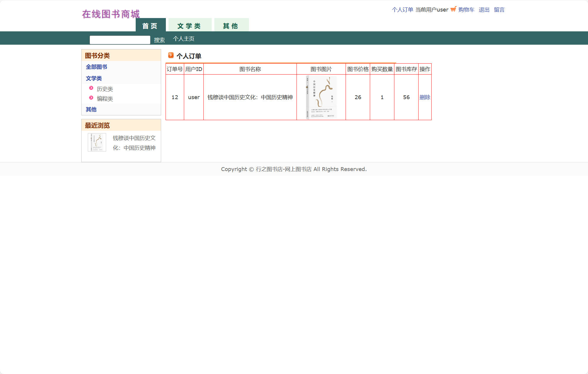Click the 搜索 search button
The height and width of the screenshot is (374, 588).
[x=159, y=40]
